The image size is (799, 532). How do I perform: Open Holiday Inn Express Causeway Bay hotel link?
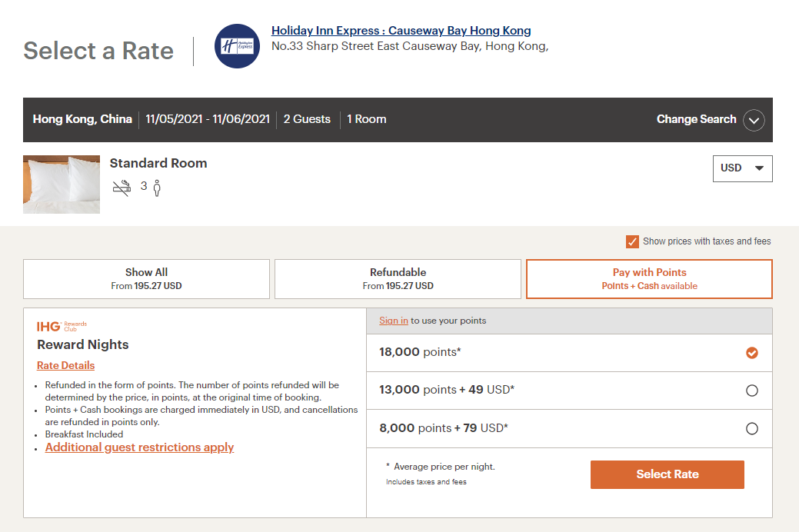401,31
